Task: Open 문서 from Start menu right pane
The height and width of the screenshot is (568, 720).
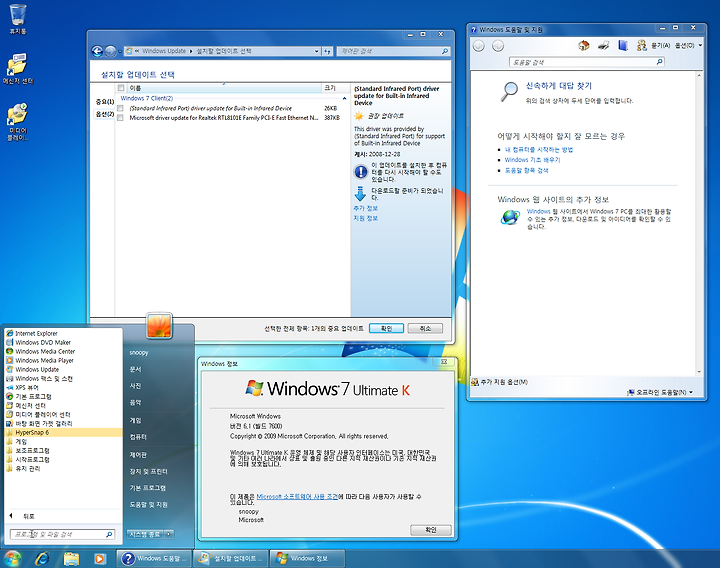Action: click(135, 369)
